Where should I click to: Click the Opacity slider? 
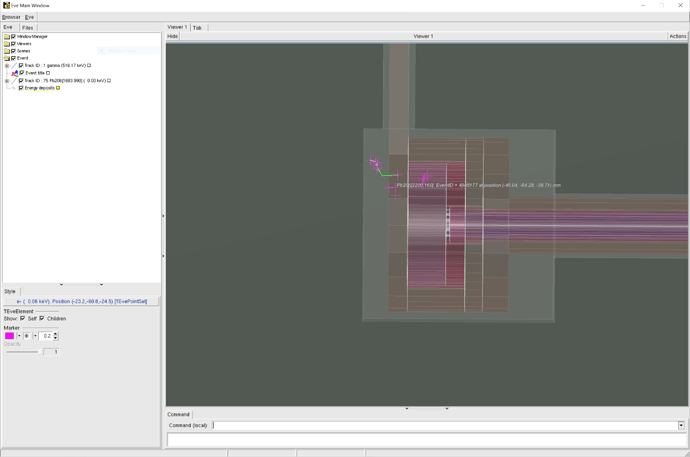click(23, 352)
